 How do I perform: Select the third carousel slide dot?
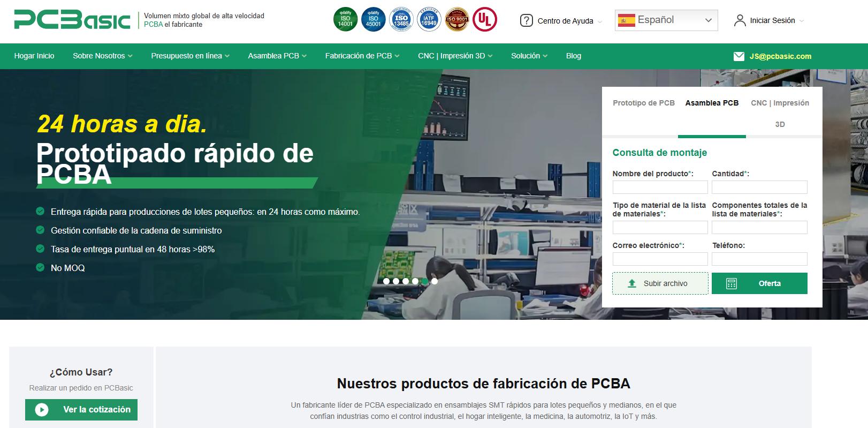[x=406, y=281]
